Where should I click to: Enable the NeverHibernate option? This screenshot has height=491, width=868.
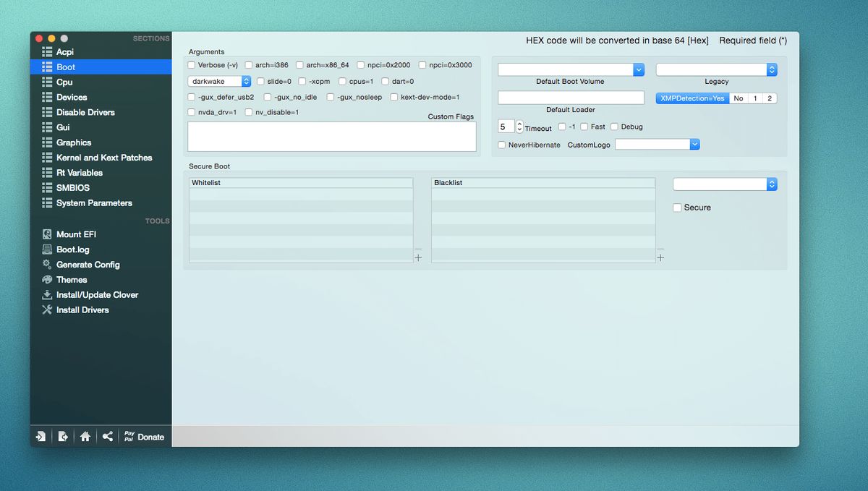click(x=501, y=144)
